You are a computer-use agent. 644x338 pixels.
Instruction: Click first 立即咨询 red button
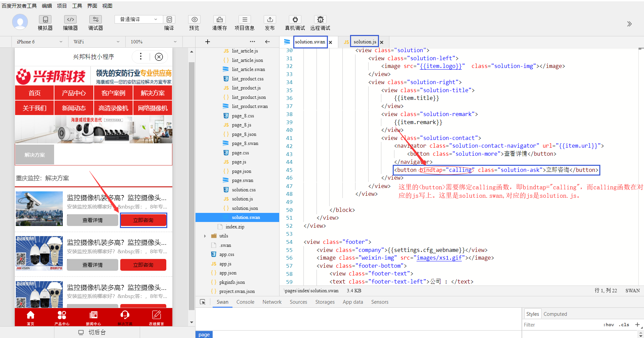(x=143, y=220)
